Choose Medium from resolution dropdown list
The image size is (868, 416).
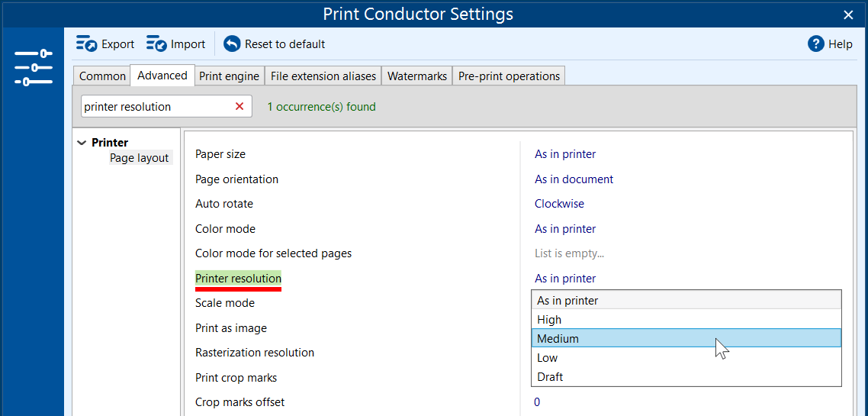click(x=558, y=339)
